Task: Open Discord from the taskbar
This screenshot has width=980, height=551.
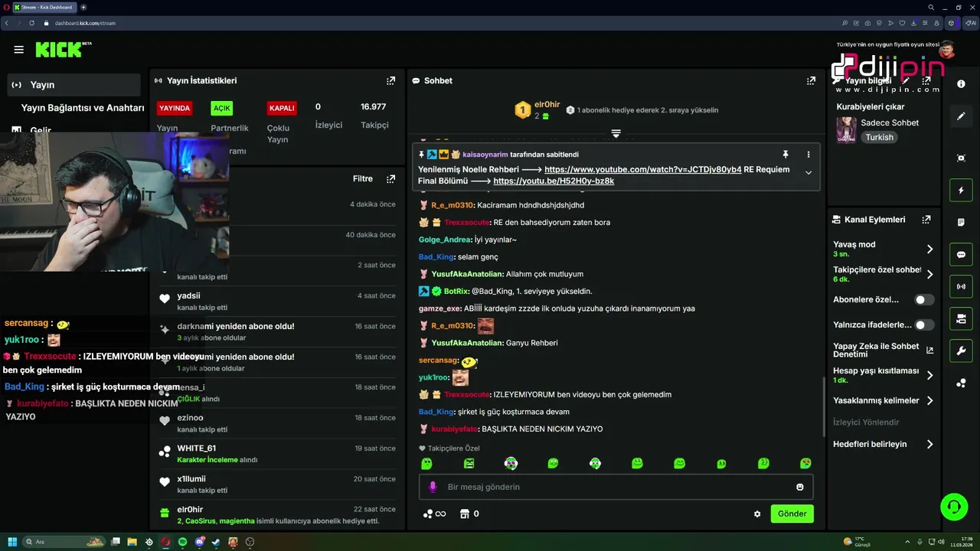Action: (x=199, y=542)
